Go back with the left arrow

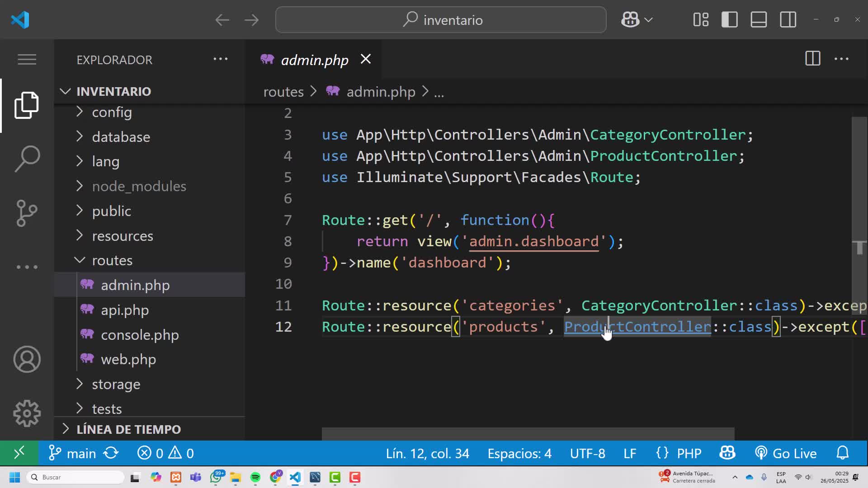point(222,20)
